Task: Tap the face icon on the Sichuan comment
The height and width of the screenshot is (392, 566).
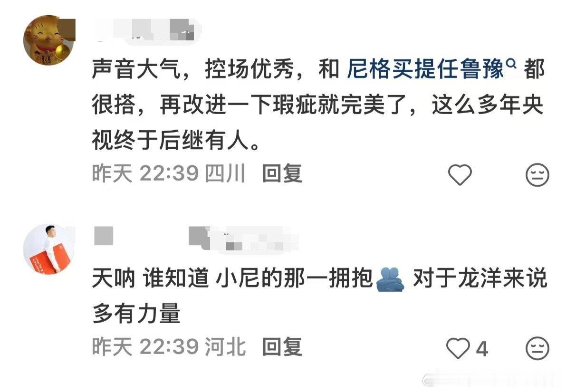Action: [537, 175]
